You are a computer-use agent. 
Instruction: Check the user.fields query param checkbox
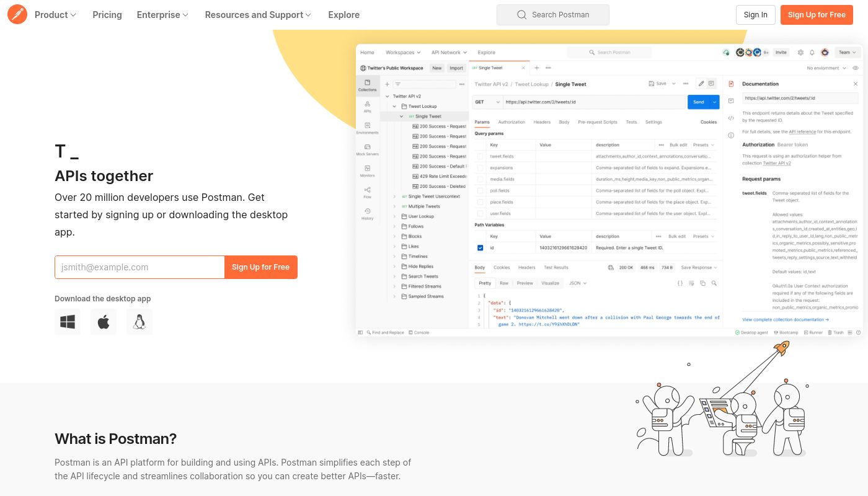(x=480, y=214)
